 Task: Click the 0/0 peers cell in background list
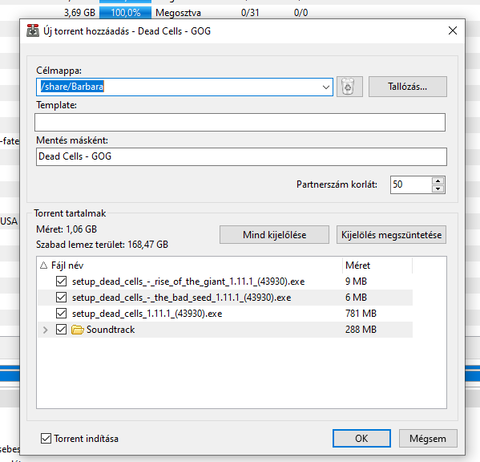tap(301, 13)
